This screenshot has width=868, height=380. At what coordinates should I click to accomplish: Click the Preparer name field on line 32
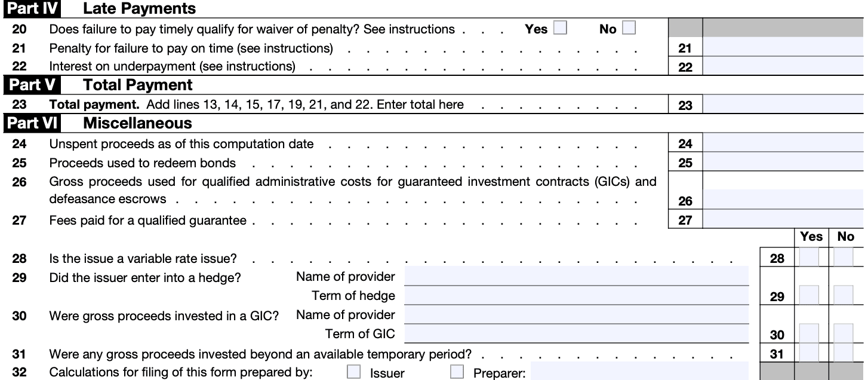(x=639, y=372)
